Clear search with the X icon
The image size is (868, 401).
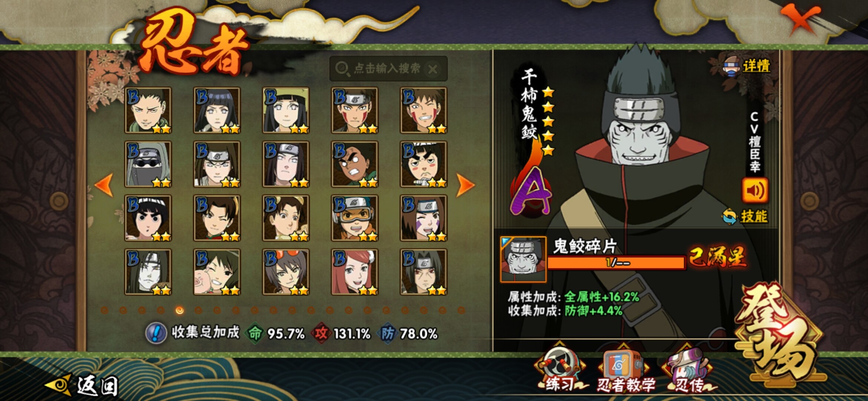click(x=433, y=69)
